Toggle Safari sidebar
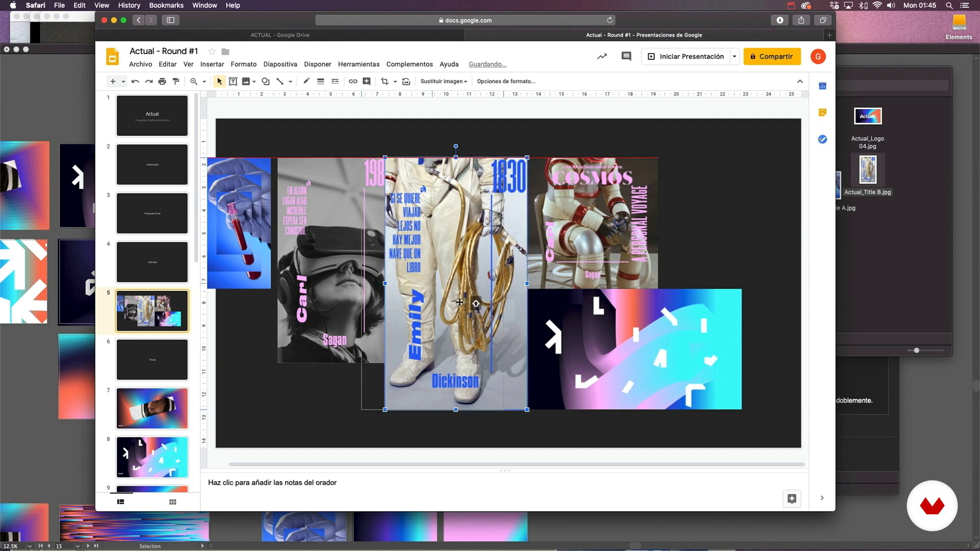This screenshot has height=551, width=980. 170,20
